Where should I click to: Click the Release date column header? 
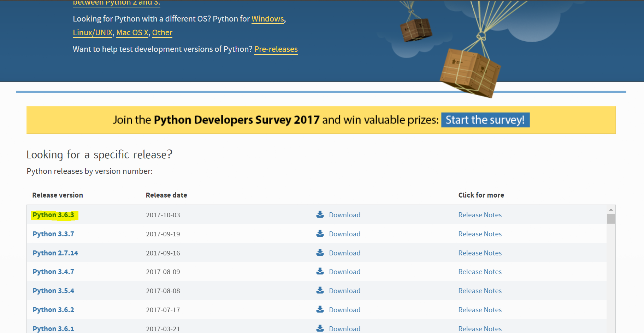(166, 195)
